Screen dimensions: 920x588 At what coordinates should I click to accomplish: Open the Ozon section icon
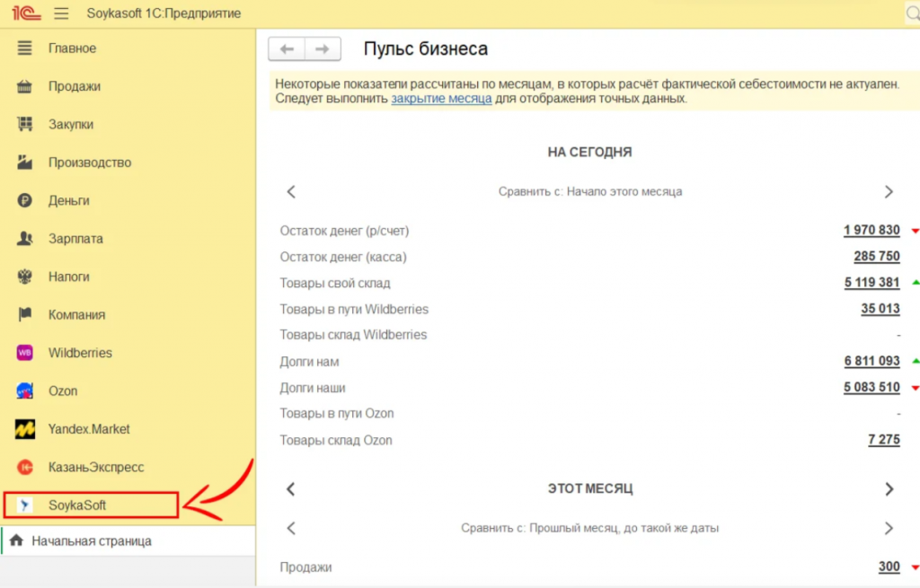[25, 391]
